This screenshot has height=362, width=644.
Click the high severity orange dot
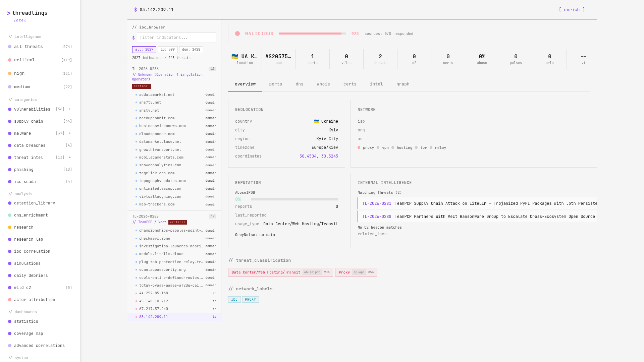click(10, 73)
